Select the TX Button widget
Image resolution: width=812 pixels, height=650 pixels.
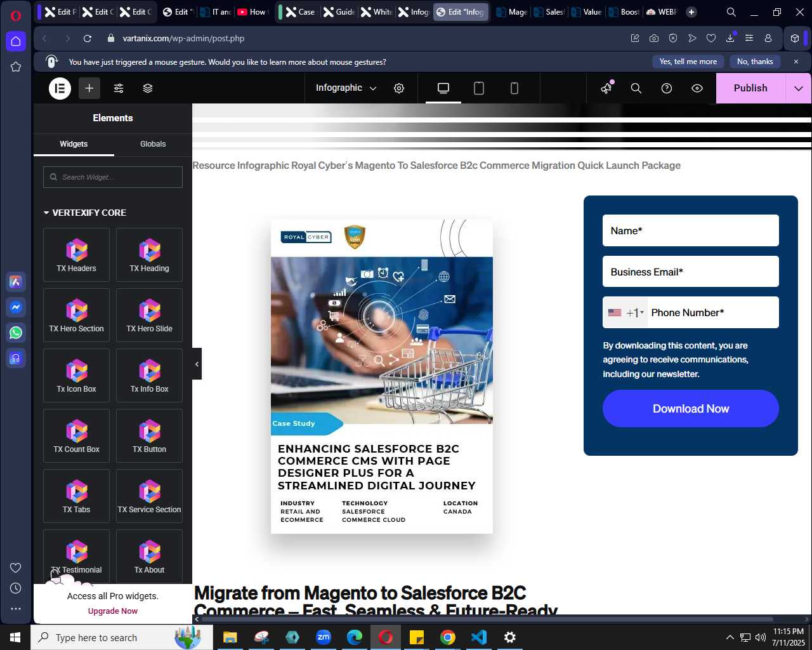click(149, 435)
